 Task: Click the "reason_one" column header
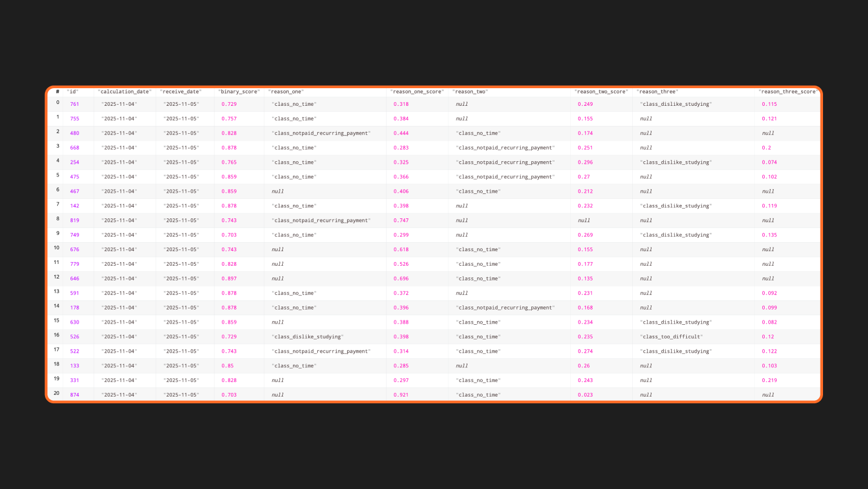click(x=286, y=92)
